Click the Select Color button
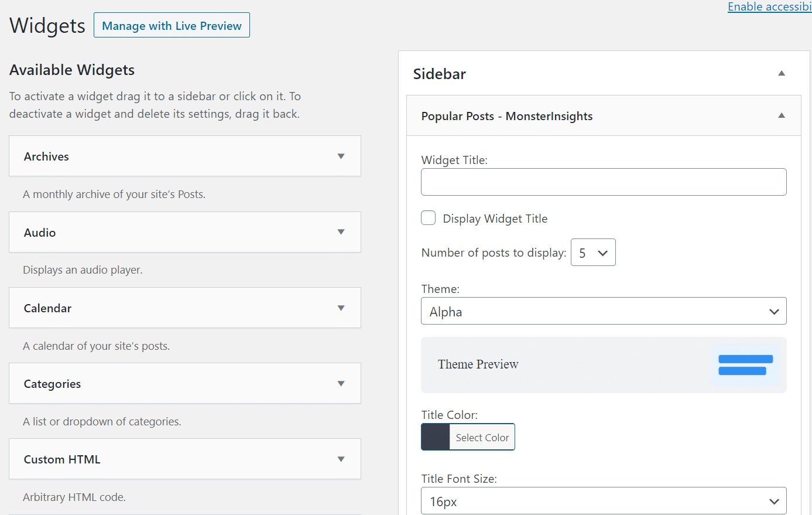This screenshot has height=515, width=812. (x=482, y=436)
